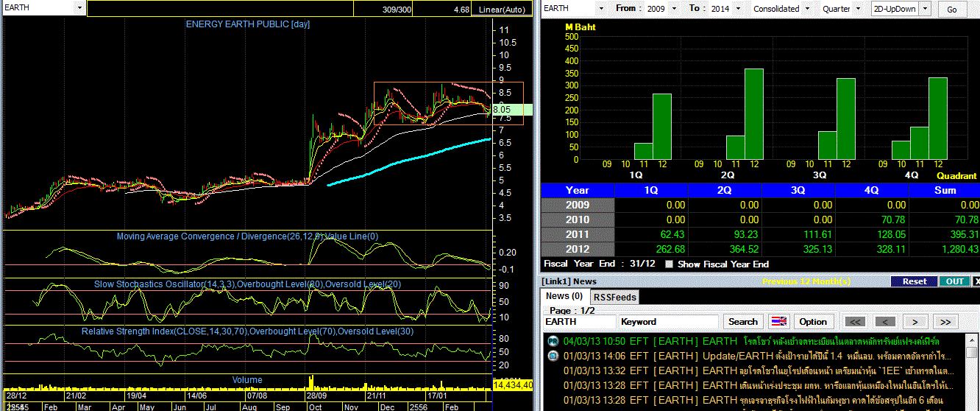Click the 262.68 cell for 2012 1Q
The width and height of the screenshot is (980, 411).
tap(651, 249)
